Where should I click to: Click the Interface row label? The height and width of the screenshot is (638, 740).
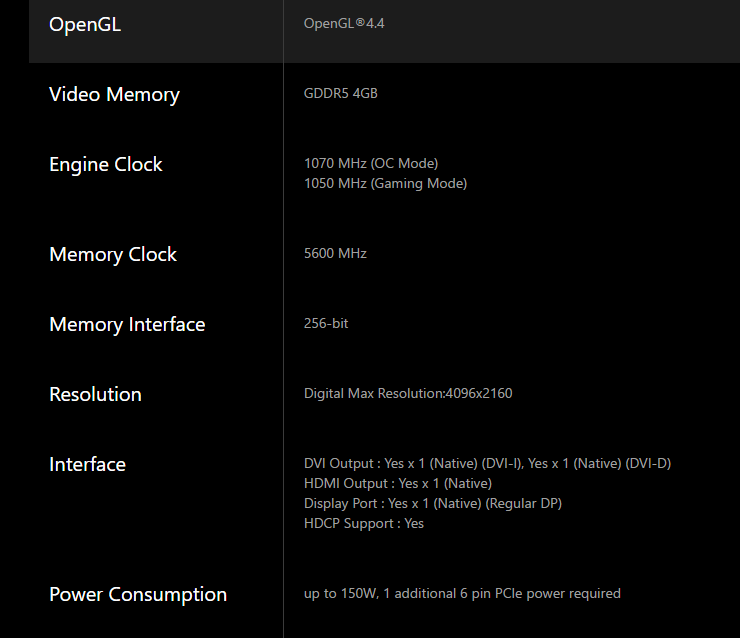pyautogui.click(x=87, y=464)
